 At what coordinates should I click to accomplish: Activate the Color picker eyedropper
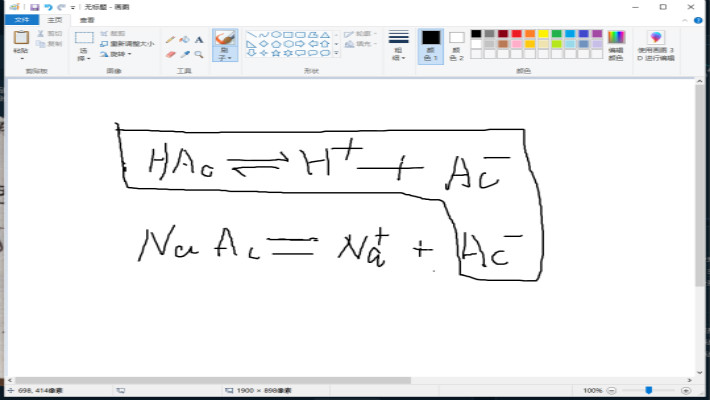pyautogui.click(x=184, y=54)
